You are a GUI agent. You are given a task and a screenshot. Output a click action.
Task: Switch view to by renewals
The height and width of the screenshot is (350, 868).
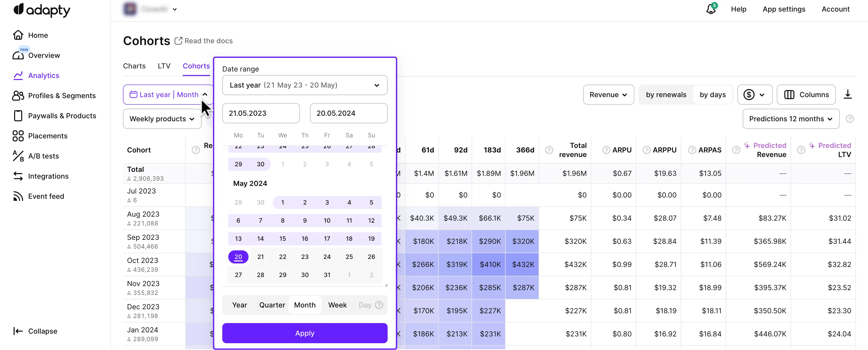[x=665, y=95]
